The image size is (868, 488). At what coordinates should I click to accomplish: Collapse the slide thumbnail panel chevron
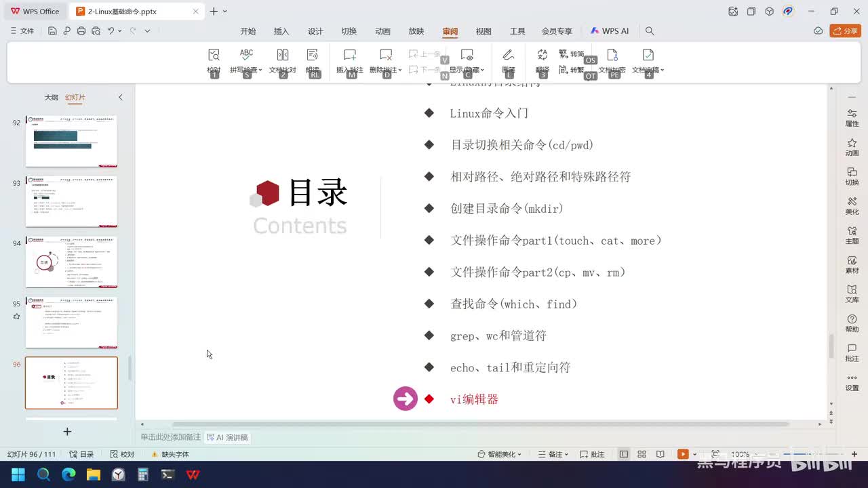[121, 98]
